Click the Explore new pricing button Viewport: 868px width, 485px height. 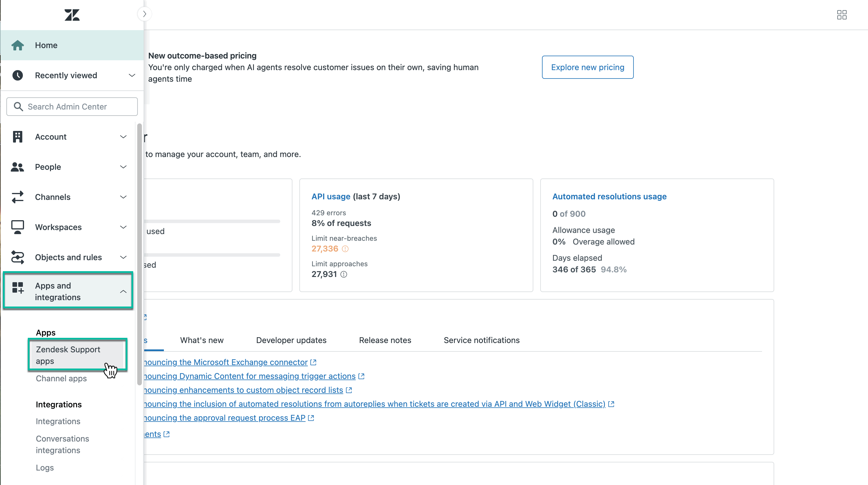click(x=587, y=67)
